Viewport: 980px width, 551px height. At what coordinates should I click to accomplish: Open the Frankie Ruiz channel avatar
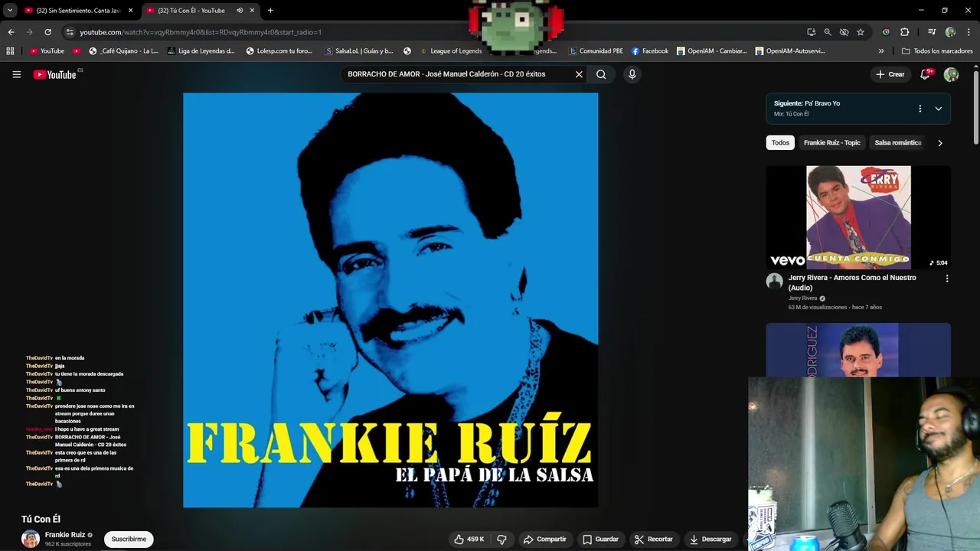coord(31,539)
